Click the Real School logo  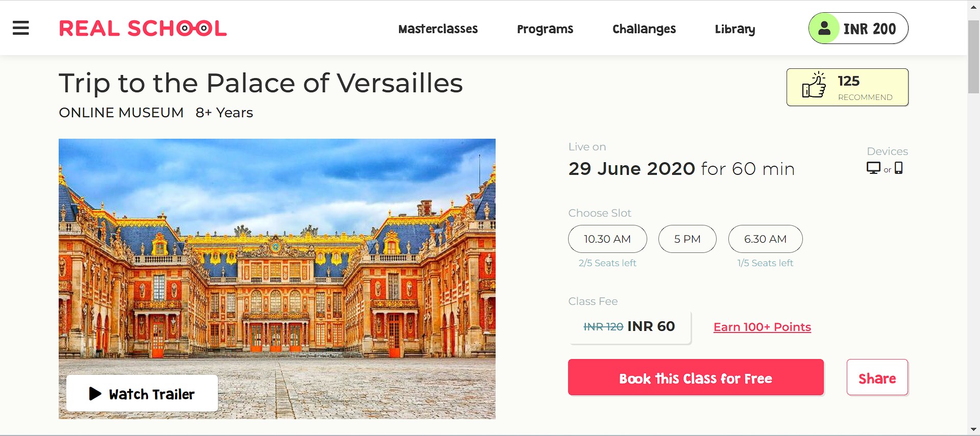(143, 29)
